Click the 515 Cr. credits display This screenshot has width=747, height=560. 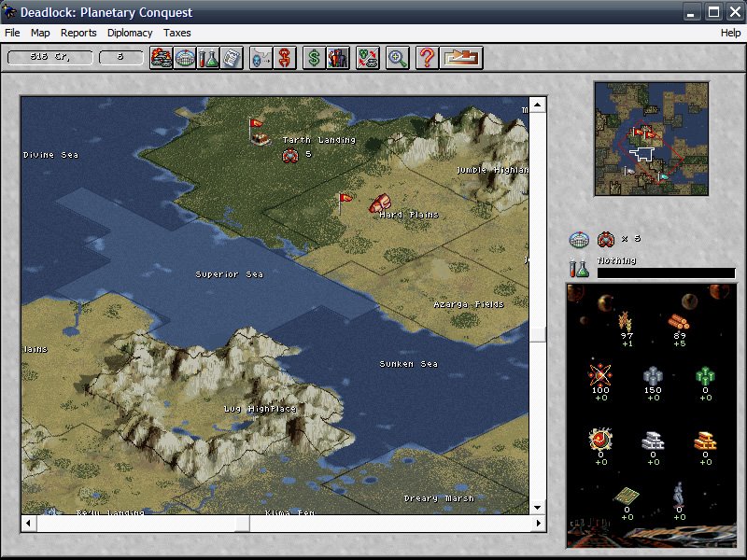tap(50, 57)
